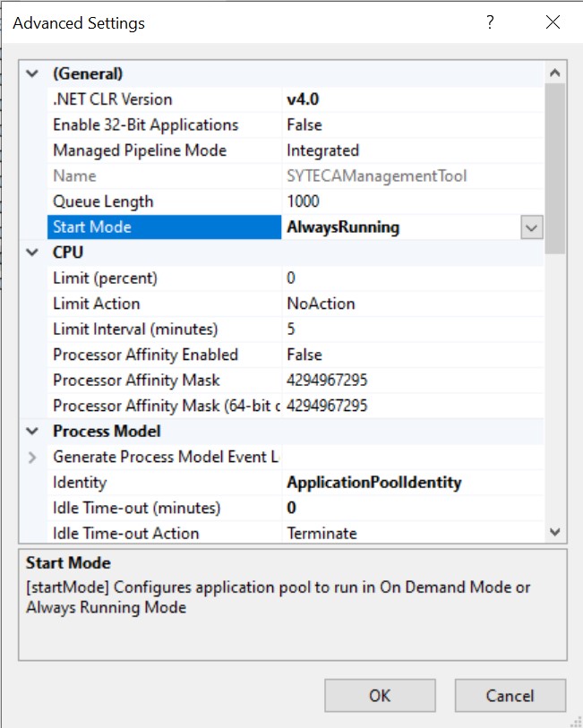Collapse the (General) section

pyautogui.click(x=33, y=73)
